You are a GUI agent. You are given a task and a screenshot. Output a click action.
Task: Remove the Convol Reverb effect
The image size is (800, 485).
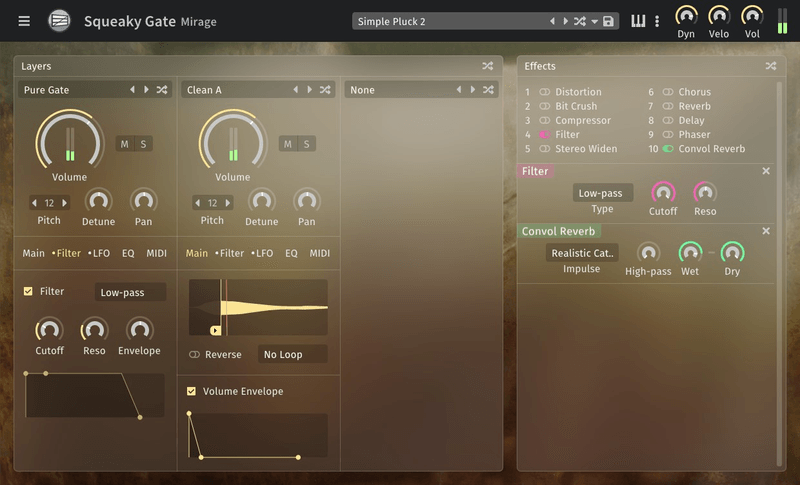click(766, 231)
